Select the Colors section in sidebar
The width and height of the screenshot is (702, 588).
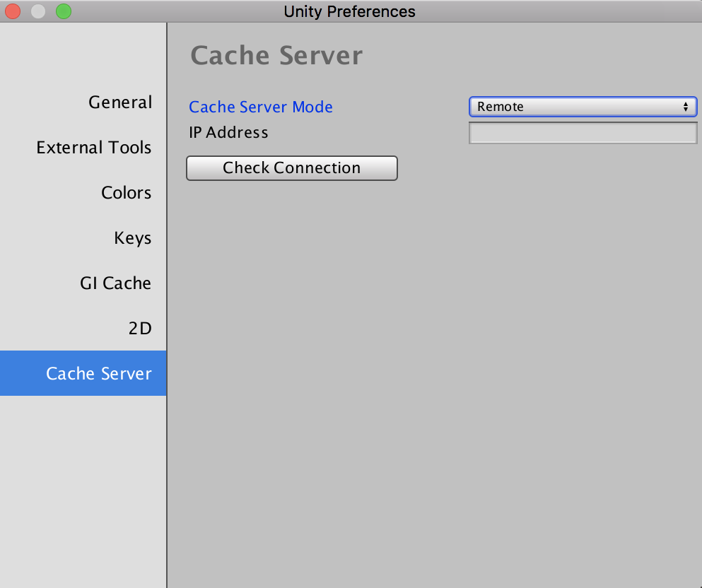tap(126, 193)
